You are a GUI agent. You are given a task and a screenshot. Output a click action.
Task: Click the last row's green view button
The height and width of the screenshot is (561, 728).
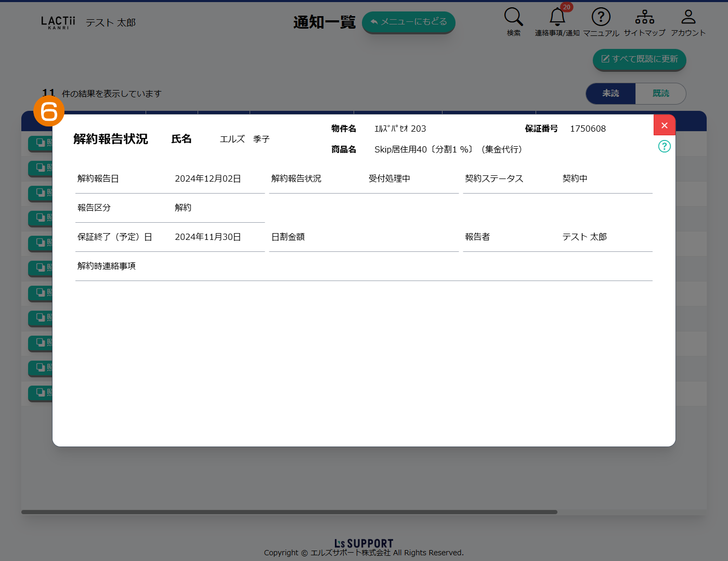tap(41, 392)
